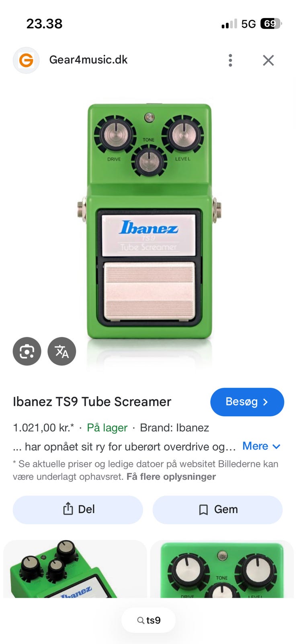Tap the battery indicator in status bar
Image resolution: width=297 pixels, height=644 pixels.
(x=271, y=24)
